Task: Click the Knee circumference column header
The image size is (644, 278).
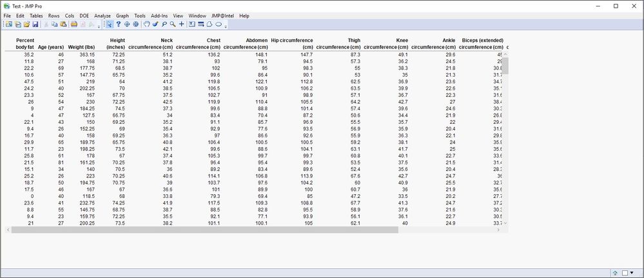Action: 386,44
